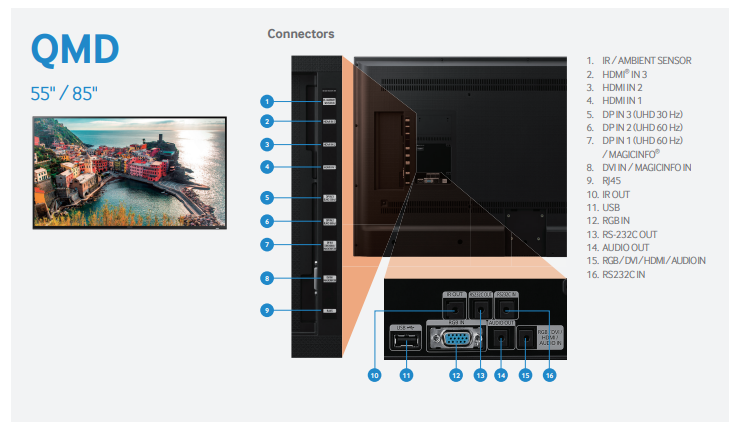The height and width of the screenshot is (422, 739).
Task: Select blue circle marker number 5
Action: point(267,198)
